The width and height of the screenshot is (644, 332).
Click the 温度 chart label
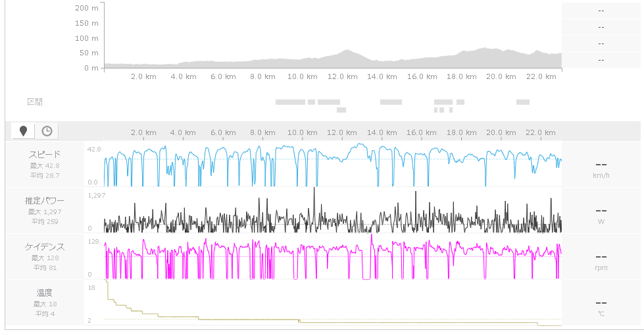point(45,293)
